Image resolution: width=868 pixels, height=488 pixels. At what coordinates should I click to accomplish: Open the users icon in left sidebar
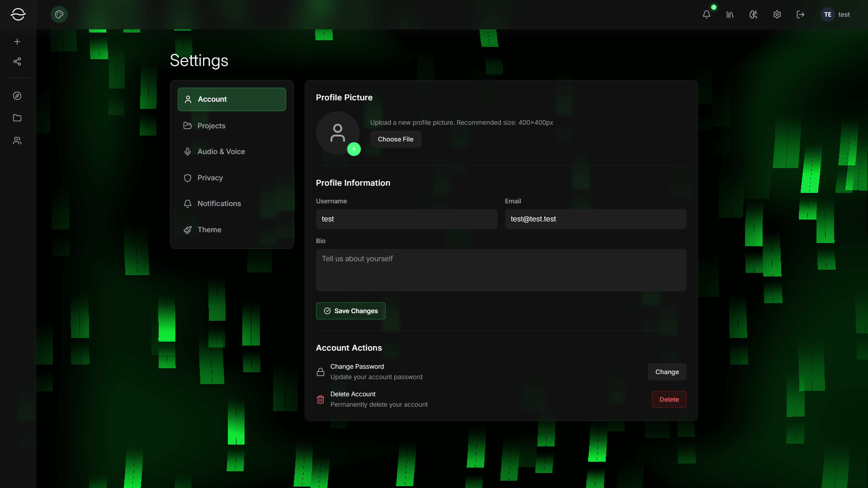coord(17,141)
